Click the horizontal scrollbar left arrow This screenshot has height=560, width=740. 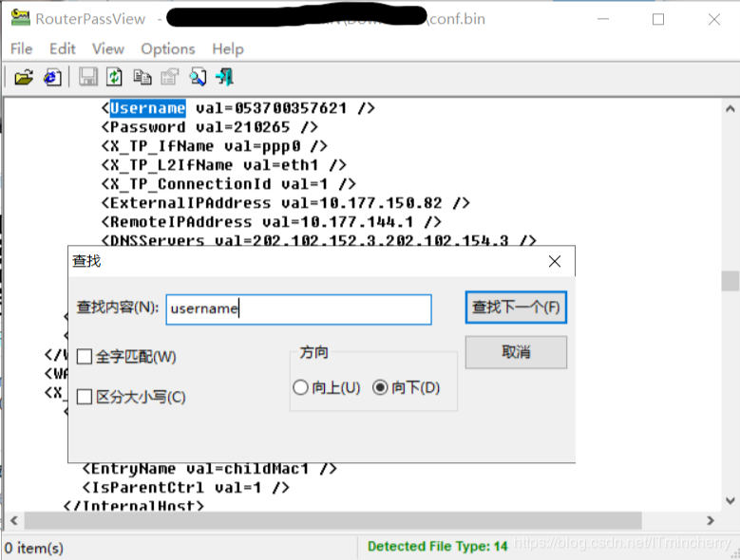(13, 520)
